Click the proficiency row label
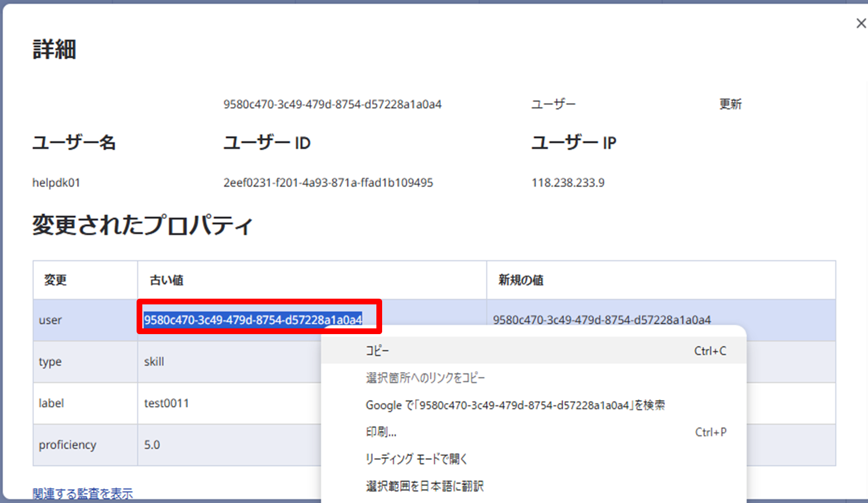The height and width of the screenshot is (503, 868). click(x=67, y=445)
